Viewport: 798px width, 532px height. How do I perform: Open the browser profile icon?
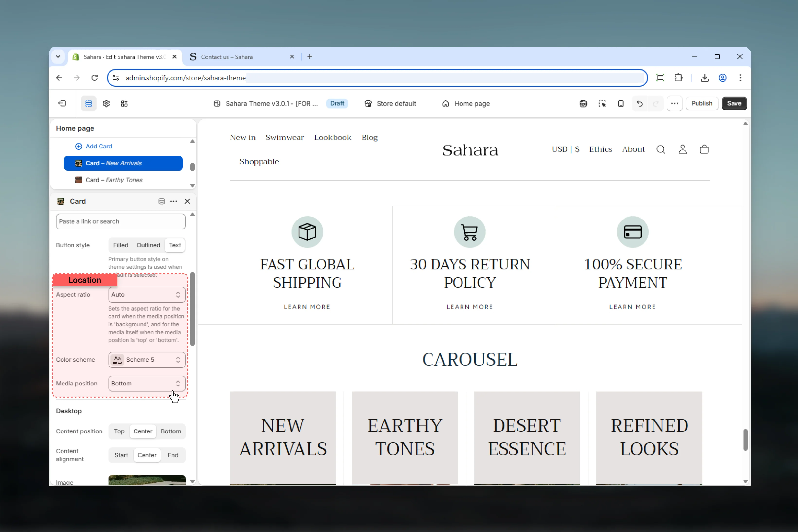pos(722,78)
